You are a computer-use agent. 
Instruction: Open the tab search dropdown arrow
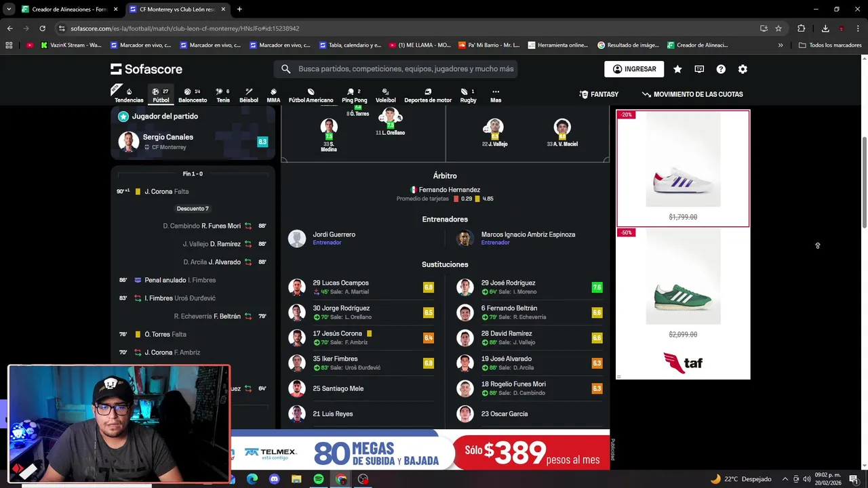(x=8, y=9)
